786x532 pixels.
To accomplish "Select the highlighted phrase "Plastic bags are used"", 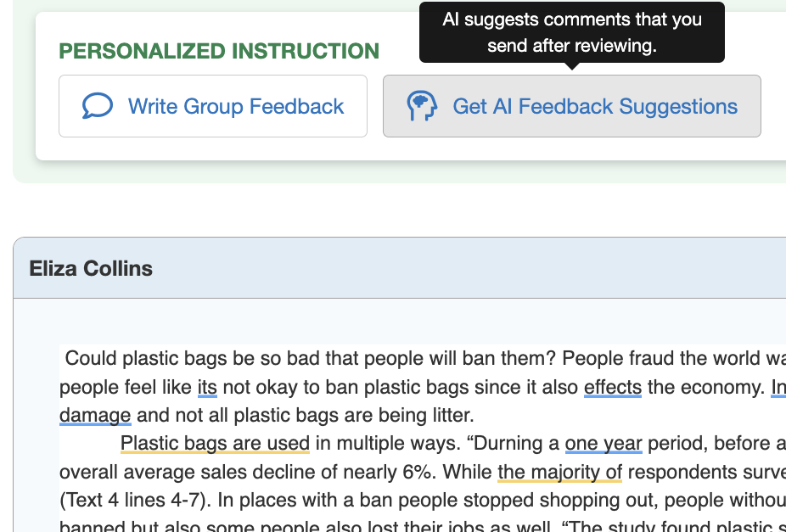I will tap(215, 443).
